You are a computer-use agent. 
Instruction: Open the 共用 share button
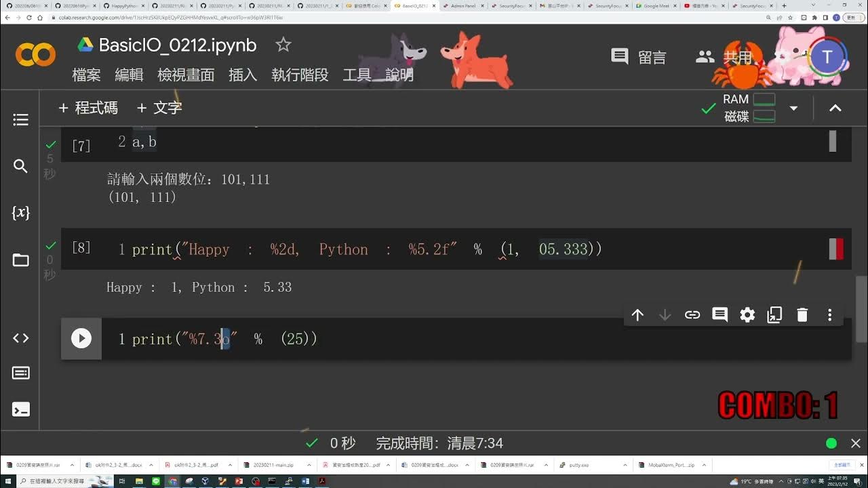pyautogui.click(x=724, y=57)
